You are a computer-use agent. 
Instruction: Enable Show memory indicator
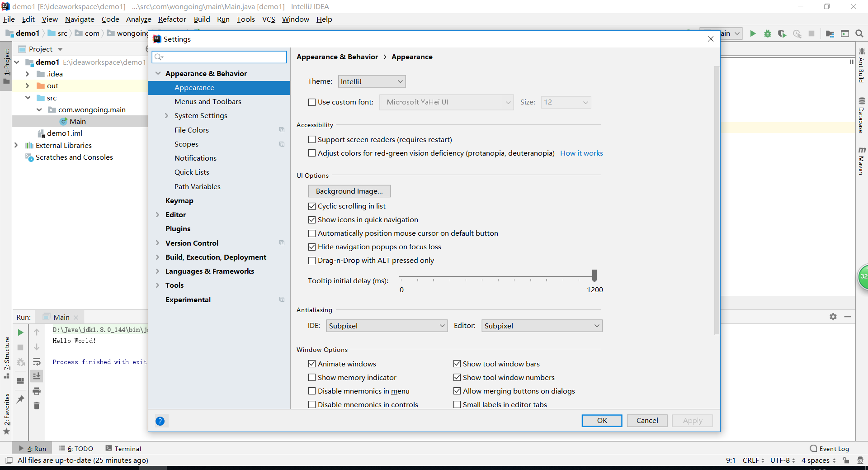(x=312, y=377)
